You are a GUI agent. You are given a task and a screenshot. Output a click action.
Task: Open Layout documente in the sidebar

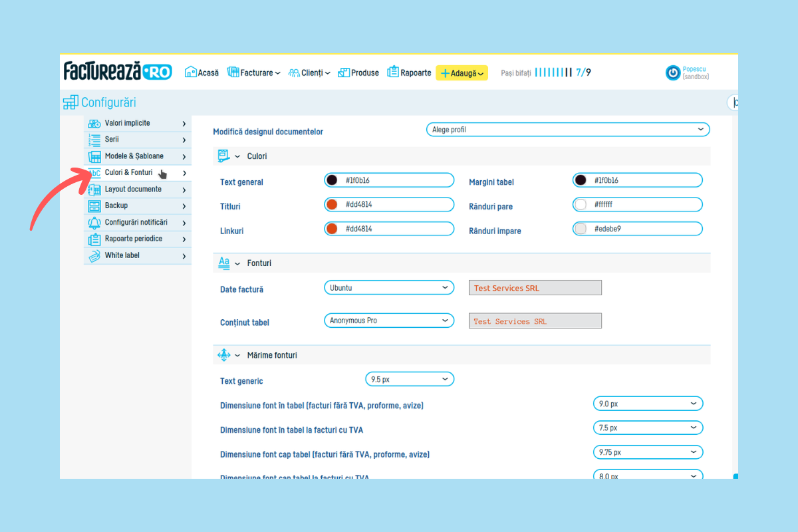pyautogui.click(x=133, y=190)
